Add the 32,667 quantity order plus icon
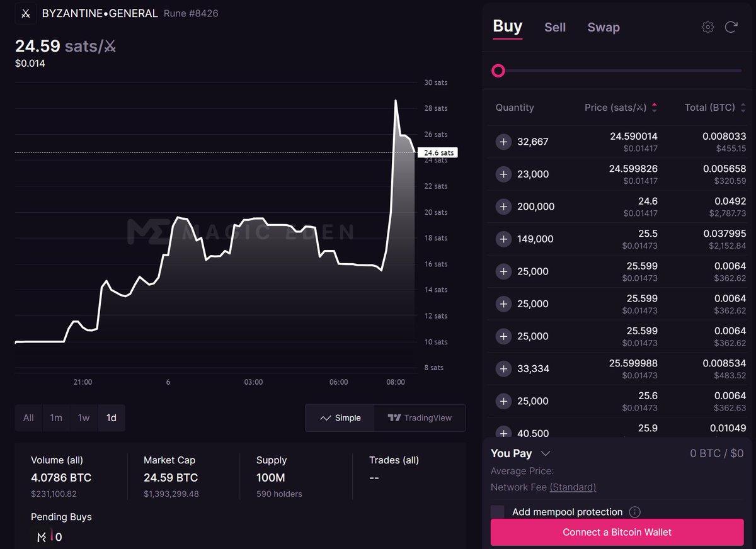 click(503, 142)
